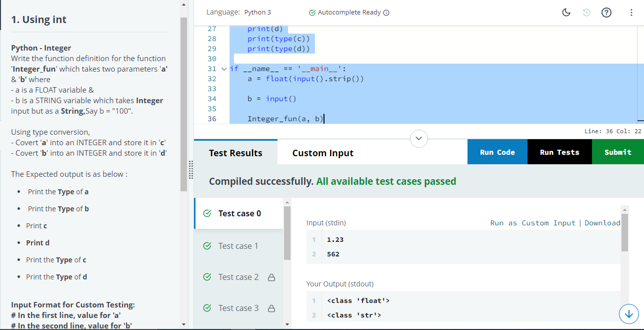Open the Language Python 3 dropdown

click(x=257, y=12)
